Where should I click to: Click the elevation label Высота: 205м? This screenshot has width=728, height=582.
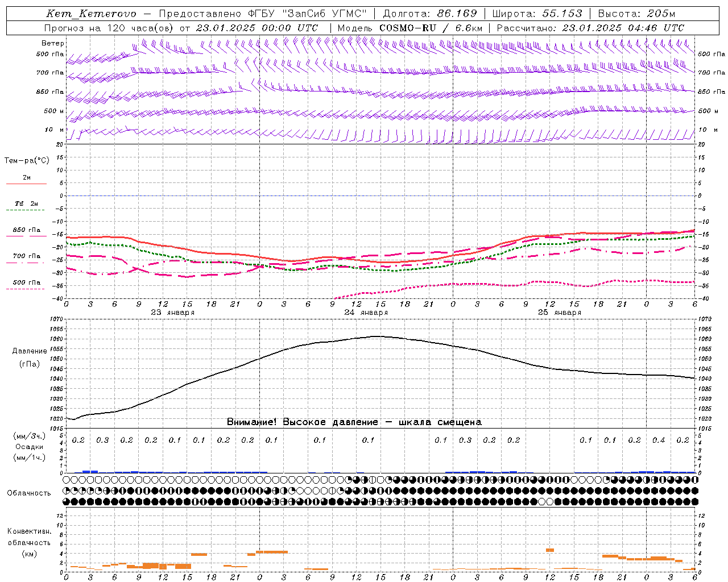[636, 14]
